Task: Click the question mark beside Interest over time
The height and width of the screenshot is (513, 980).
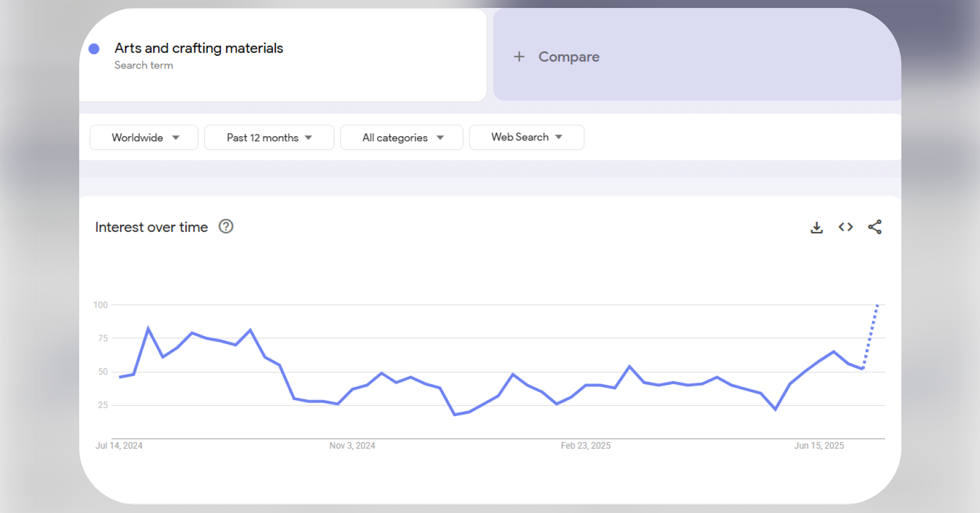Action: 226,226
